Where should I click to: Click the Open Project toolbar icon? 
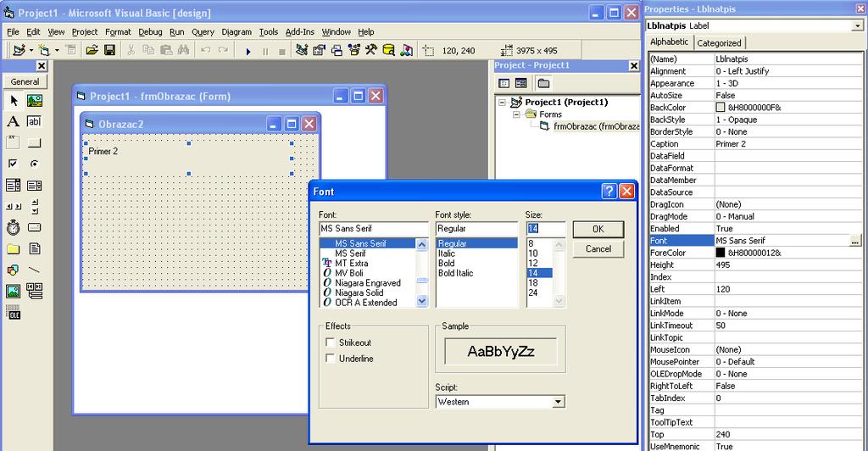pos(92,50)
